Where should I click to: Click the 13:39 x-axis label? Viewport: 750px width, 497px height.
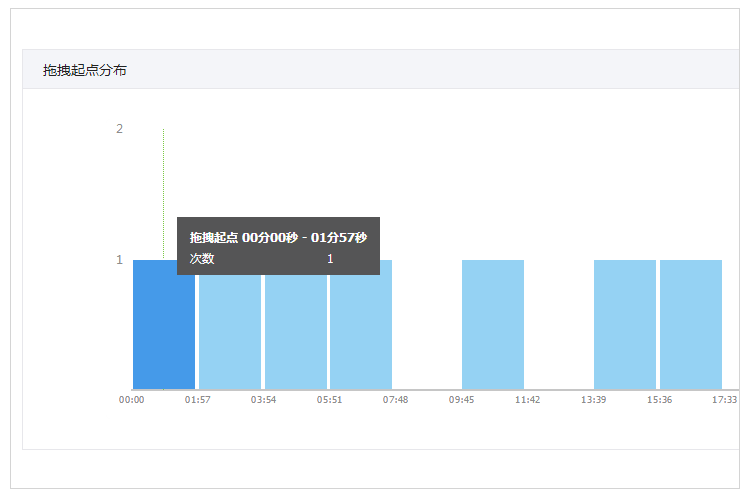593,400
